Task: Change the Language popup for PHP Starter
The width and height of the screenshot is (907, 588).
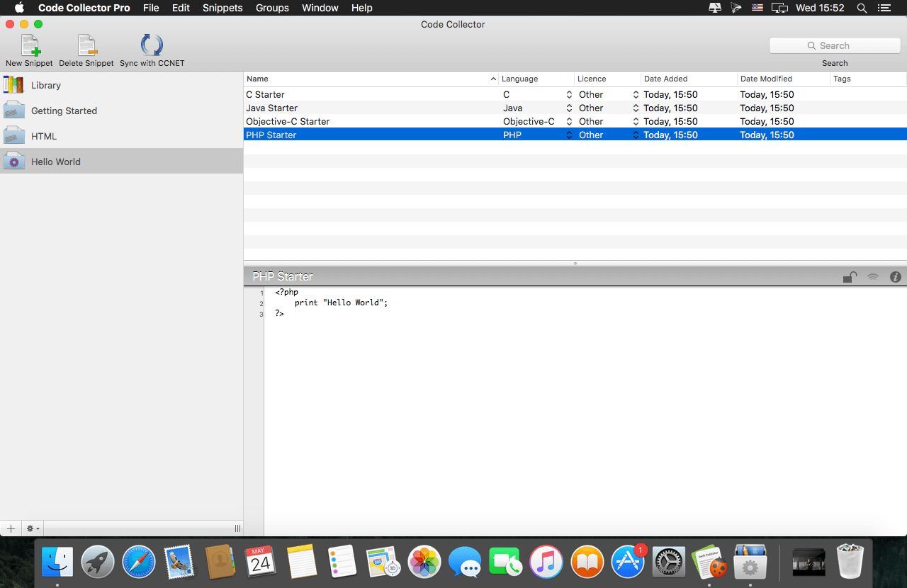Action: pos(537,135)
